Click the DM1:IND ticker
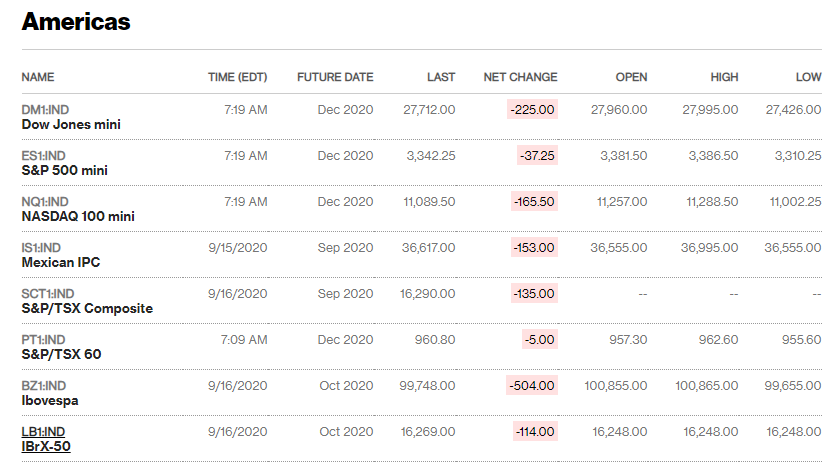This screenshot has width=836, height=469. [x=45, y=110]
